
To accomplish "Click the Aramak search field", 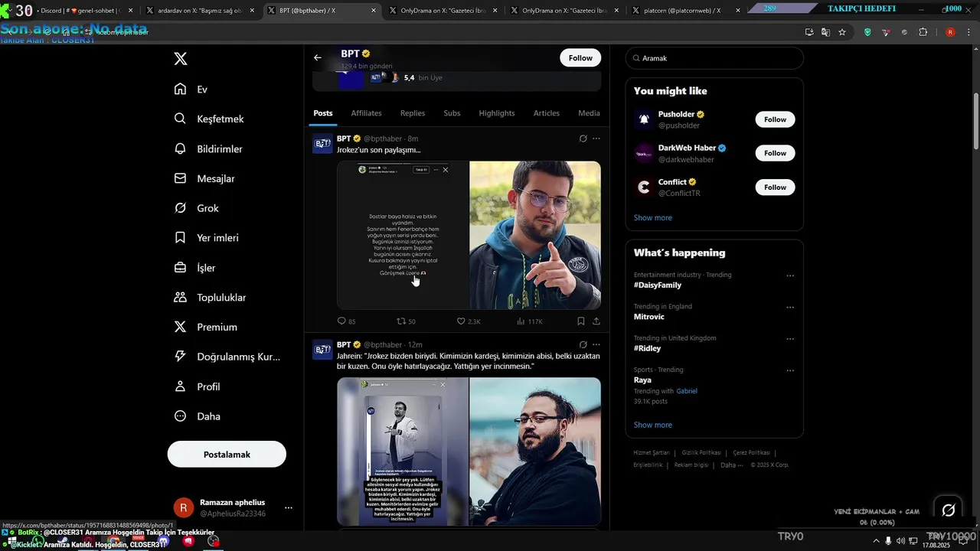I will pyautogui.click(x=714, y=58).
